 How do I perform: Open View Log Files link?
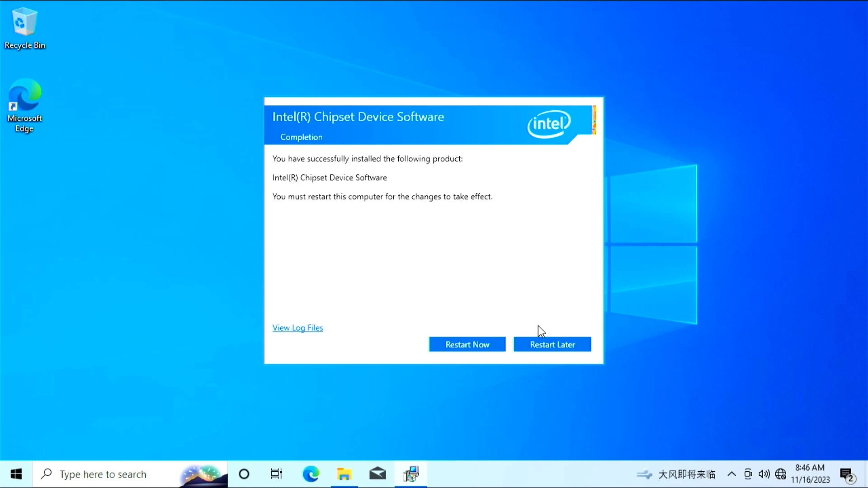[x=297, y=327]
